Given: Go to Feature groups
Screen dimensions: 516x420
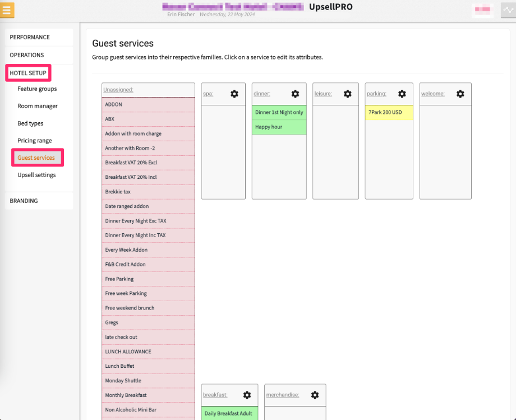Looking at the screenshot, I should coord(37,89).
